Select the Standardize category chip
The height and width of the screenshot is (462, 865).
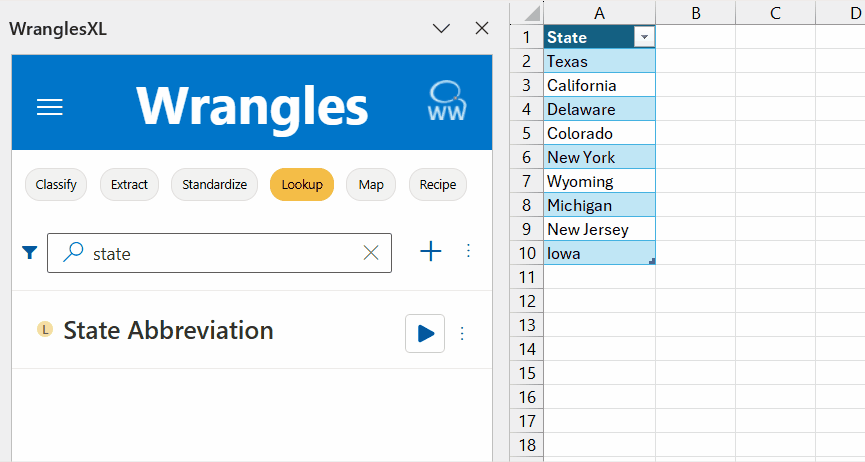point(214,185)
